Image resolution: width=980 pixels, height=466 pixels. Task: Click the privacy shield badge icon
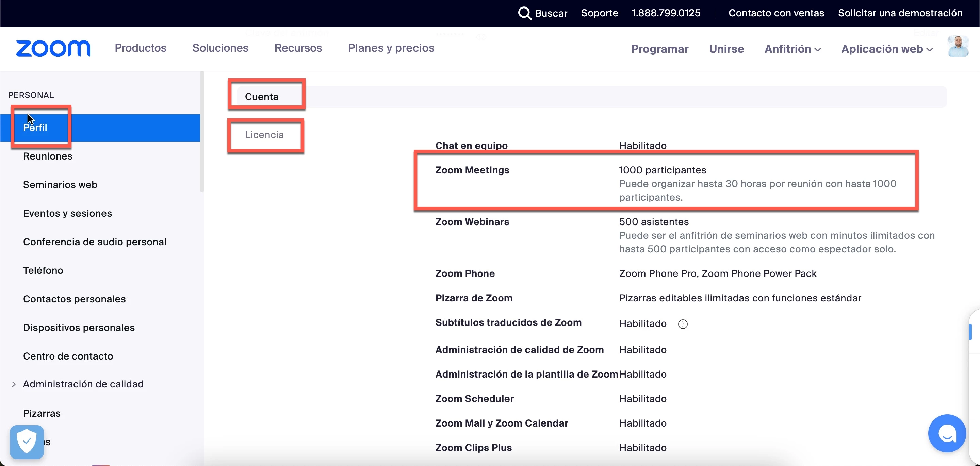(x=27, y=442)
